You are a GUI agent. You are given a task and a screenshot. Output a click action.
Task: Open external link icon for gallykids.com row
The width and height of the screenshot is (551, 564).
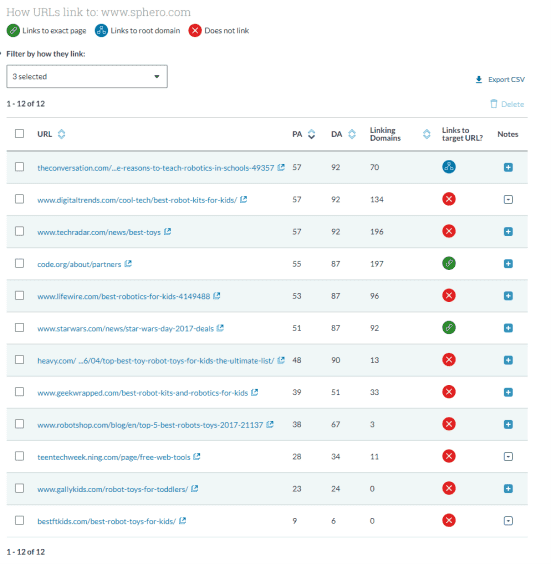[194, 488]
